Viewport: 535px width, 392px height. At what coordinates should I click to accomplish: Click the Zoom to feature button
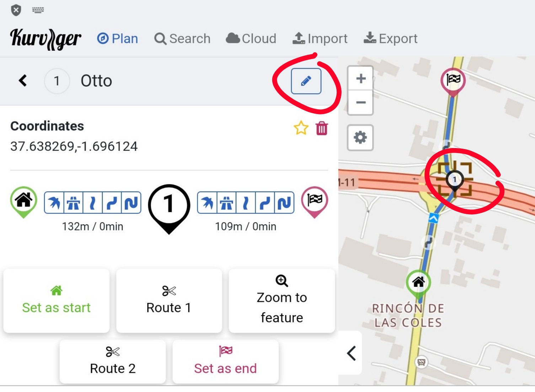coord(282,300)
